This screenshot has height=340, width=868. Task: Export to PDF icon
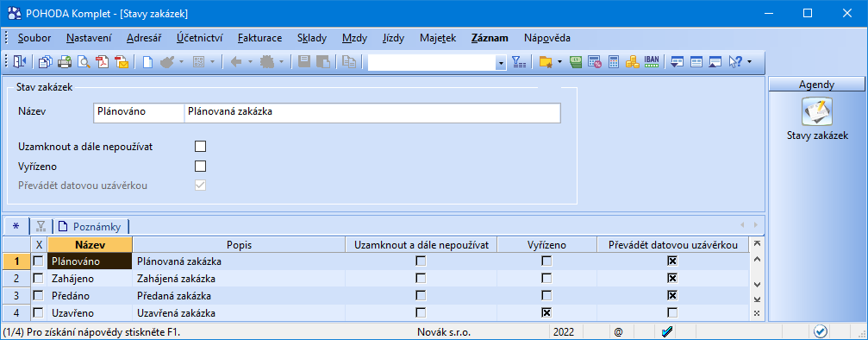(x=103, y=62)
